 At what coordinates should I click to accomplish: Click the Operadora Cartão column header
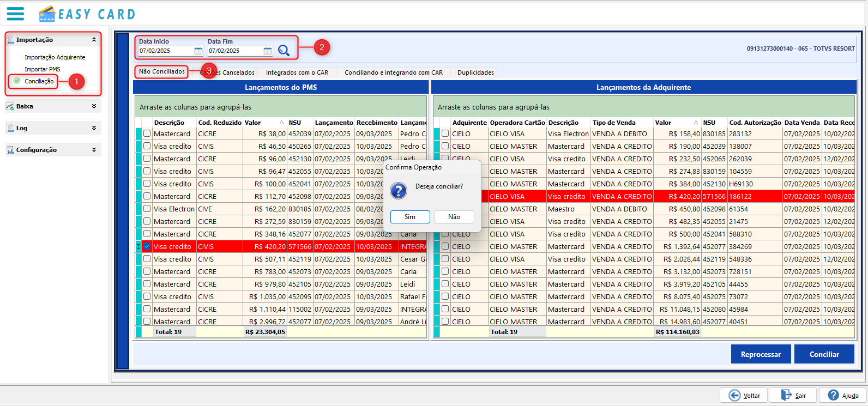[x=517, y=123]
